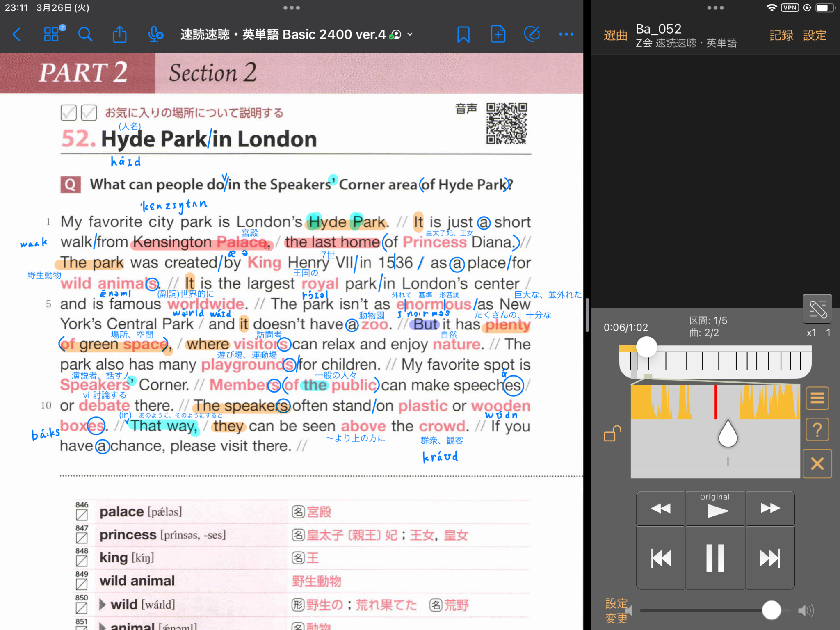The image size is (840, 630).
Task: Tap the microphone recording icon
Action: (x=155, y=34)
